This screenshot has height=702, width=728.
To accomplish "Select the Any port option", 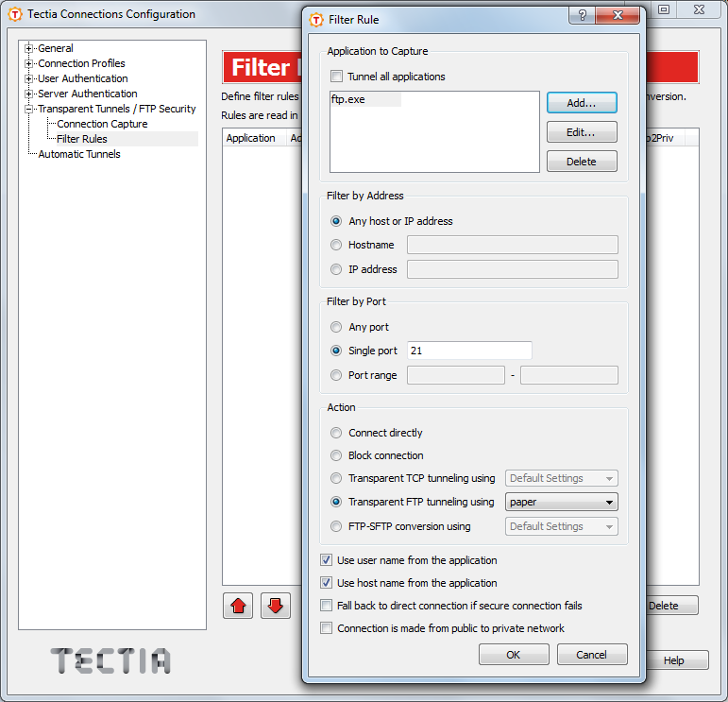I will coord(336,327).
